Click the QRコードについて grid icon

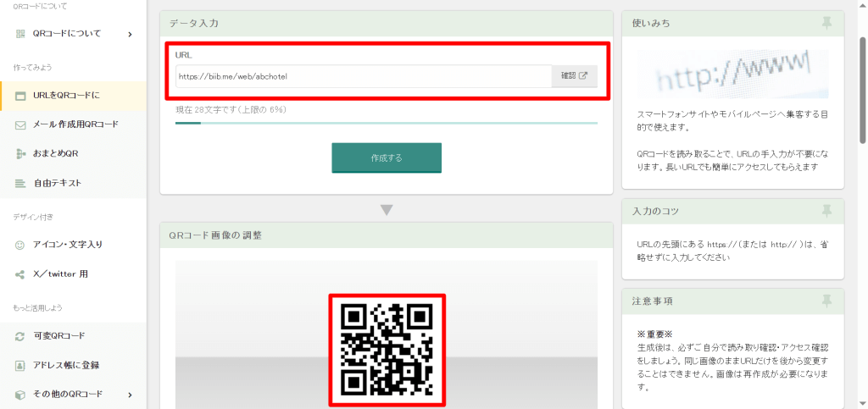click(x=20, y=34)
